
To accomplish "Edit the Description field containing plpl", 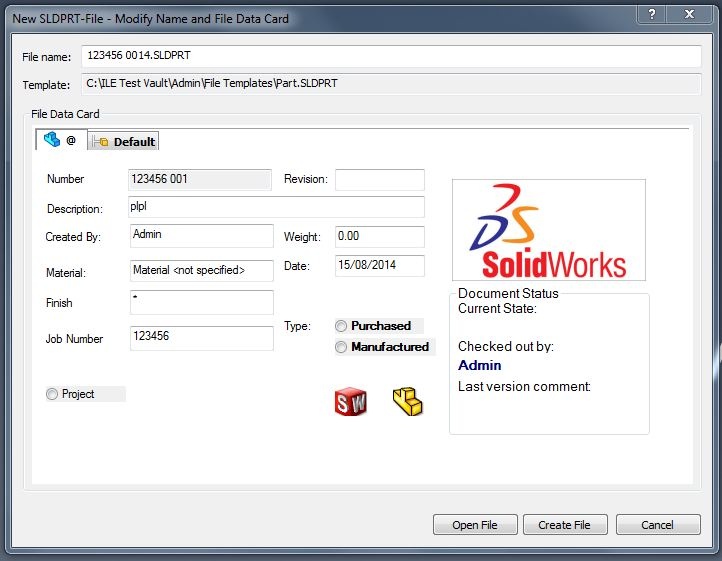I will point(276,207).
